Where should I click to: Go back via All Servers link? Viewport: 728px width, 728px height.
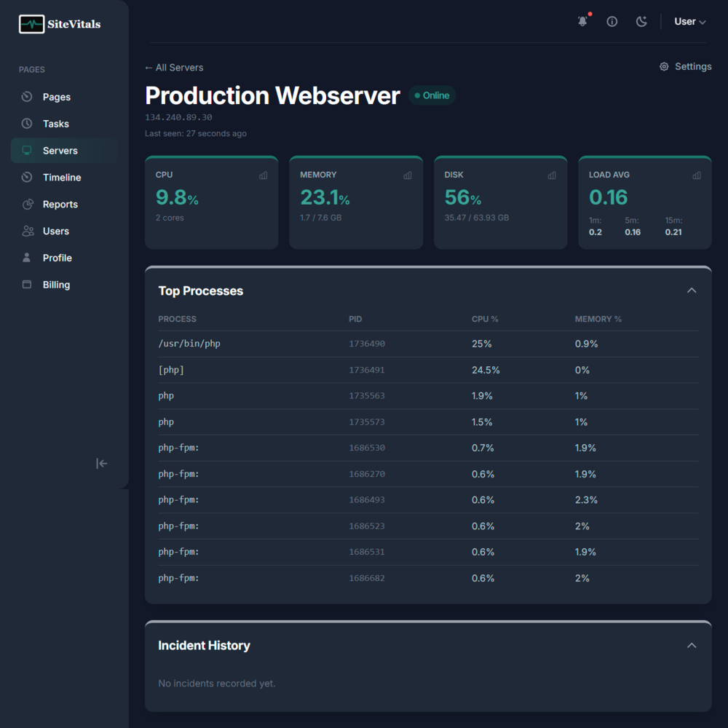173,67
